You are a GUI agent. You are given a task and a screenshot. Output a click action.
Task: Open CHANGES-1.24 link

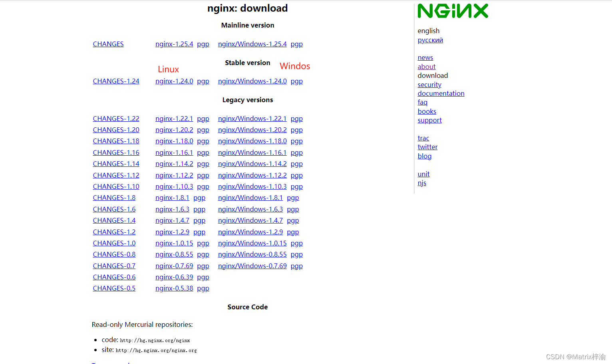tap(116, 81)
